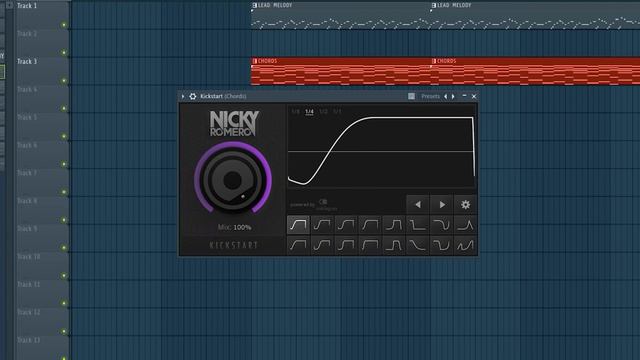Set the rate to 1/4

pyautogui.click(x=309, y=111)
